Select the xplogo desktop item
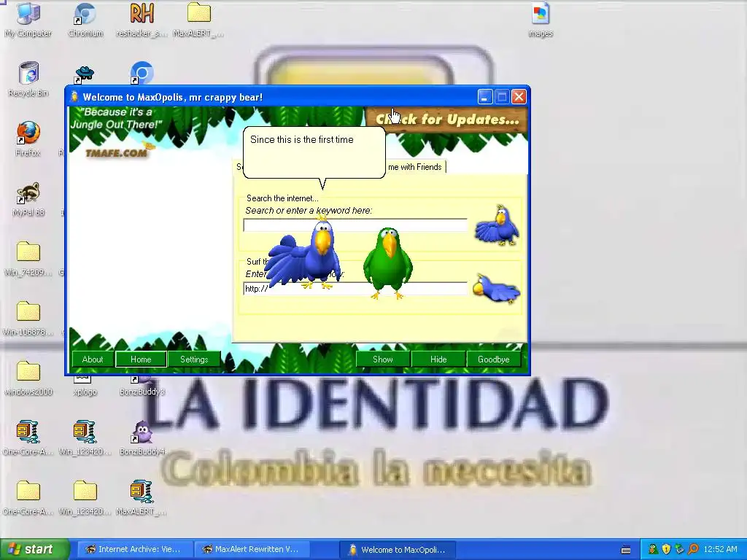The height and width of the screenshot is (560, 747). [85, 386]
